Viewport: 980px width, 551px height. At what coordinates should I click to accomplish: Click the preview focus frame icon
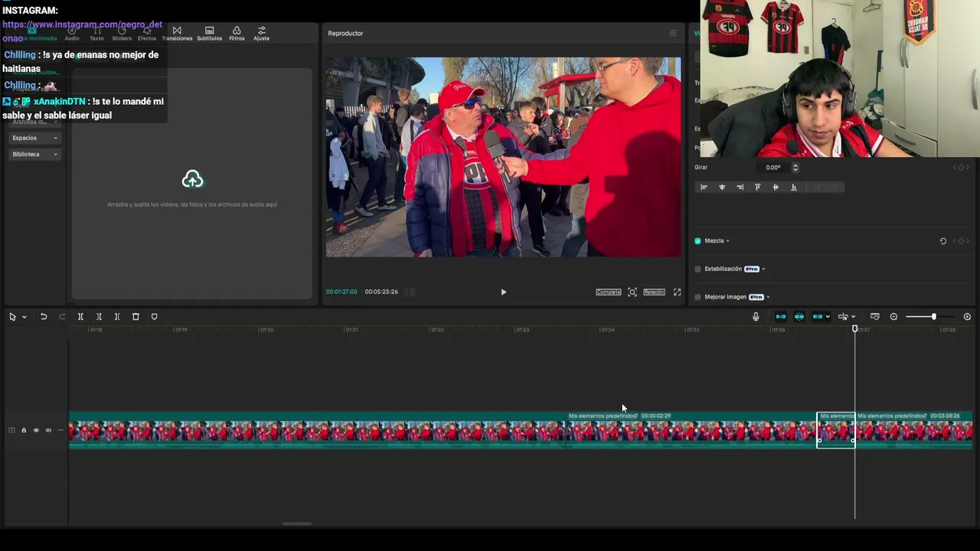pyautogui.click(x=632, y=292)
